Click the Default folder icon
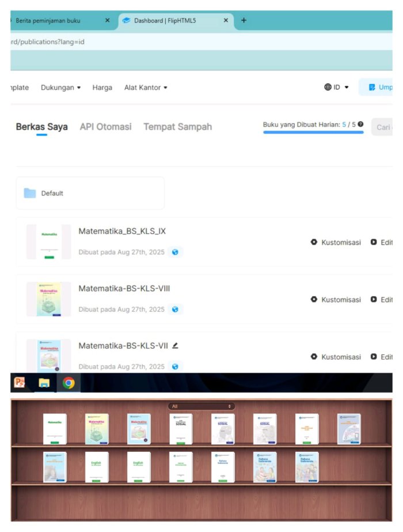The image size is (403, 532). point(30,193)
